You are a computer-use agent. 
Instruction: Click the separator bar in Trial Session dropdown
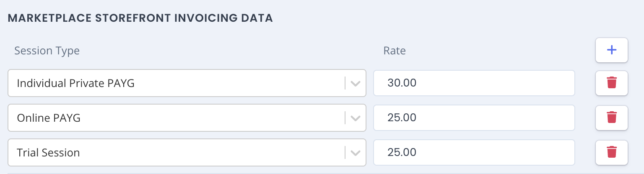tap(345, 152)
